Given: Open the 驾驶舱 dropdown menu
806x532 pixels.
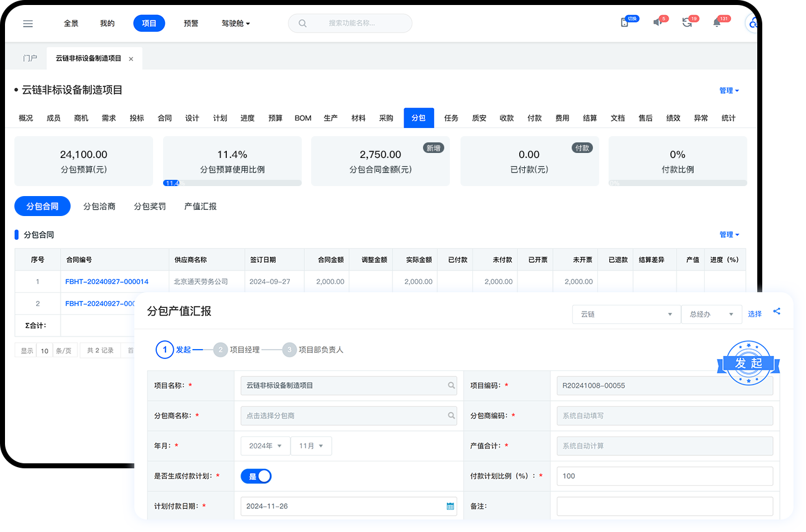Looking at the screenshot, I should coord(236,24).
